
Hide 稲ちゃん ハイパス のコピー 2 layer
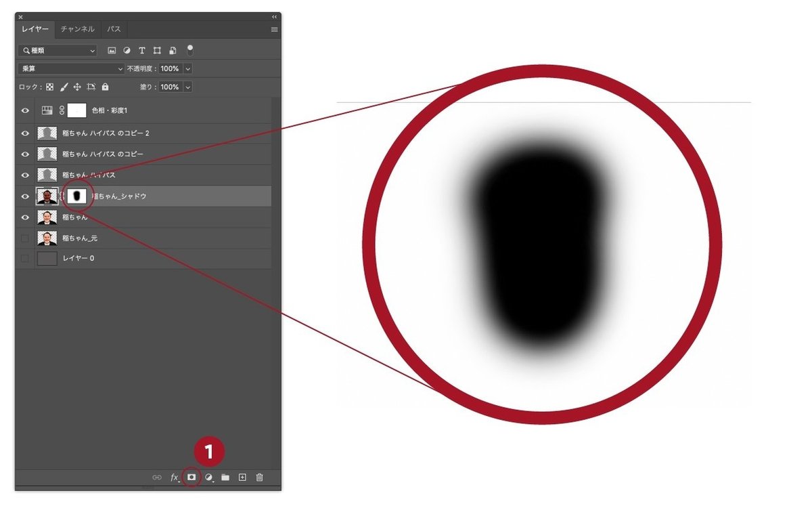point(25,133)
